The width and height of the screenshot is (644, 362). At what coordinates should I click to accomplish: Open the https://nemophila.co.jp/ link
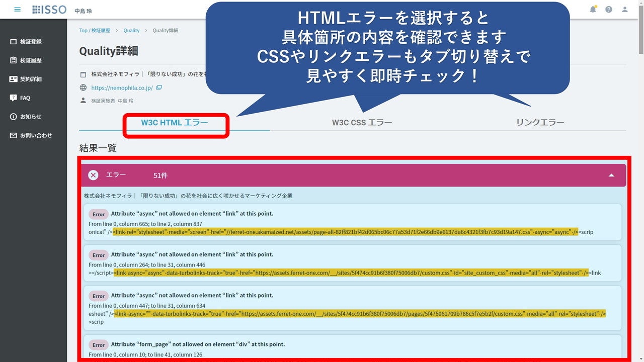122,87
